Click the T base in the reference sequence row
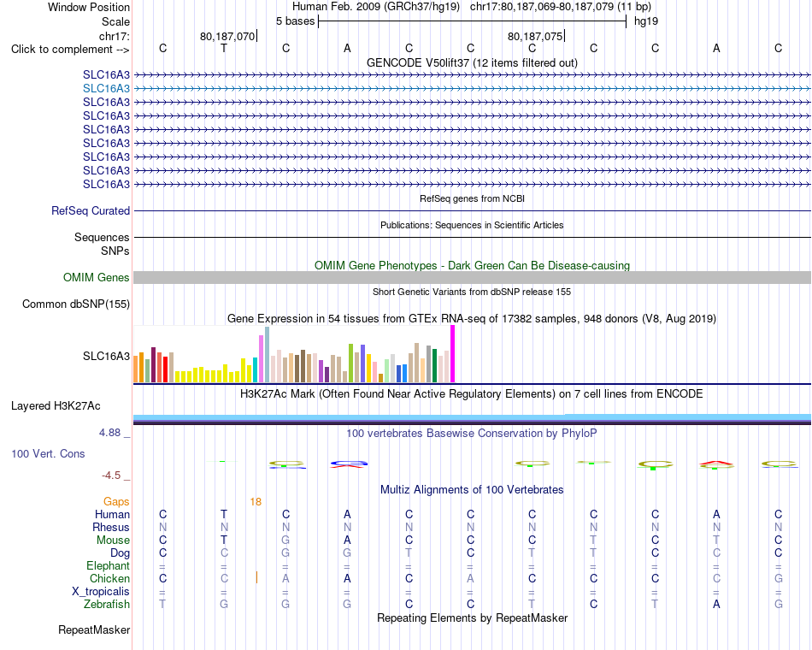The height and width of the screenshot is (650, 812). (x=224, y=48)
